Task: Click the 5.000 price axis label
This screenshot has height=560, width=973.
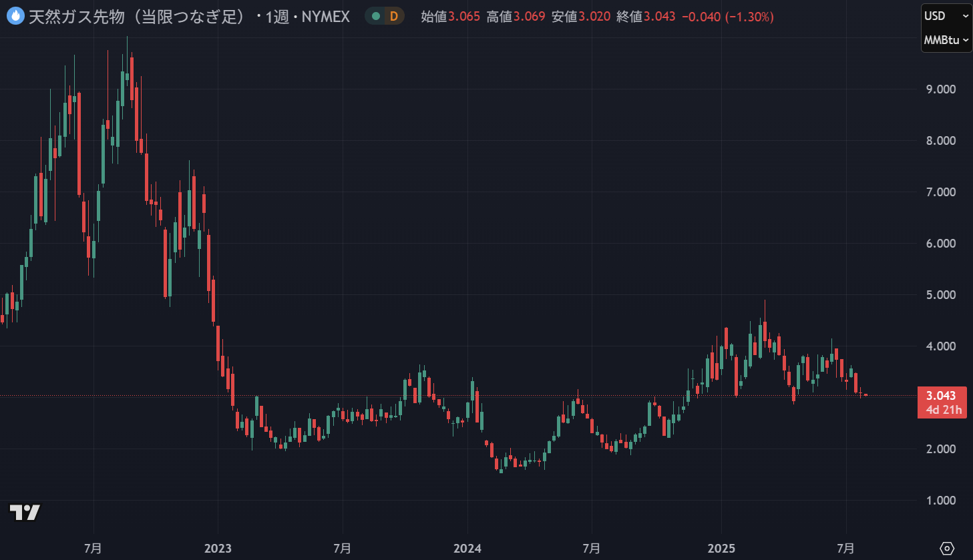Action: click(x=941, y=294)
